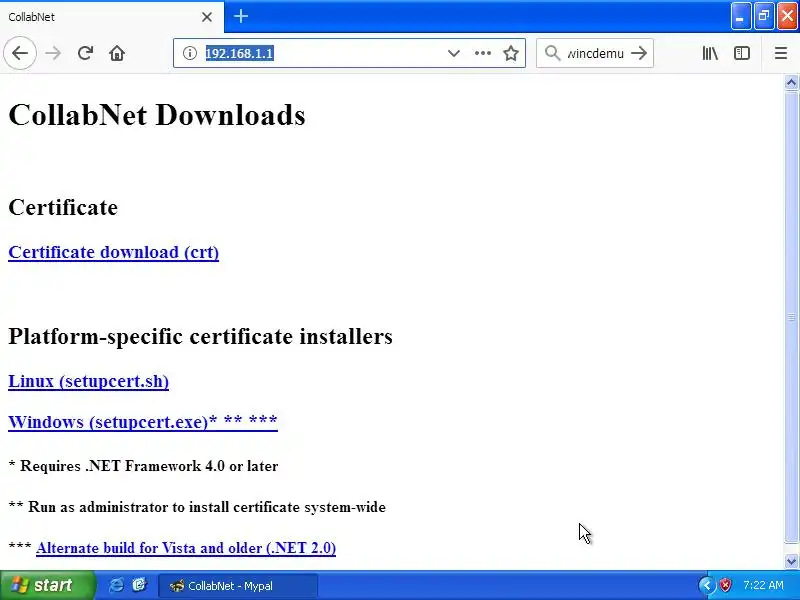Open the Windows Start menu
The image size is (800, 600).
47,585
